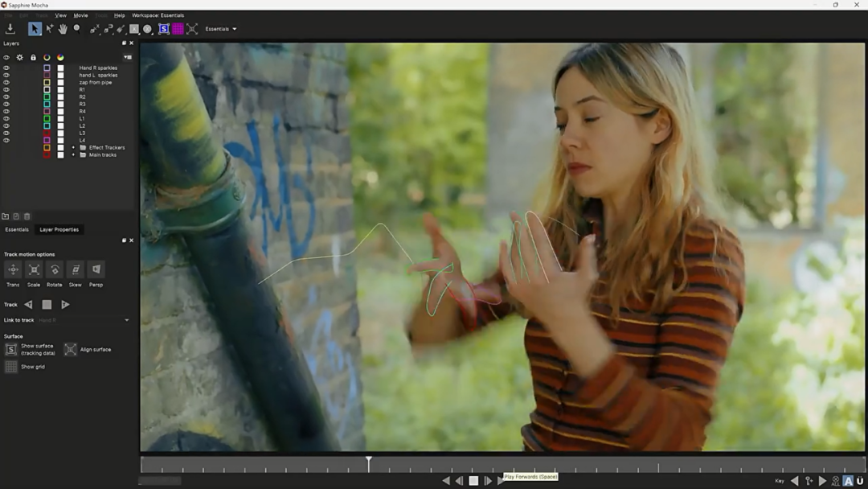
Task: Select the Zoom magnifier tool
Action: 77,29
